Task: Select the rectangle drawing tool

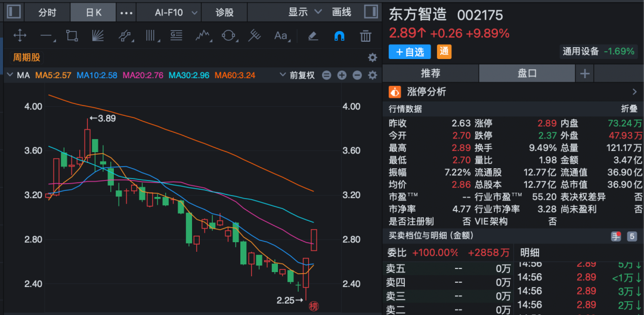Action: [72, 36]
